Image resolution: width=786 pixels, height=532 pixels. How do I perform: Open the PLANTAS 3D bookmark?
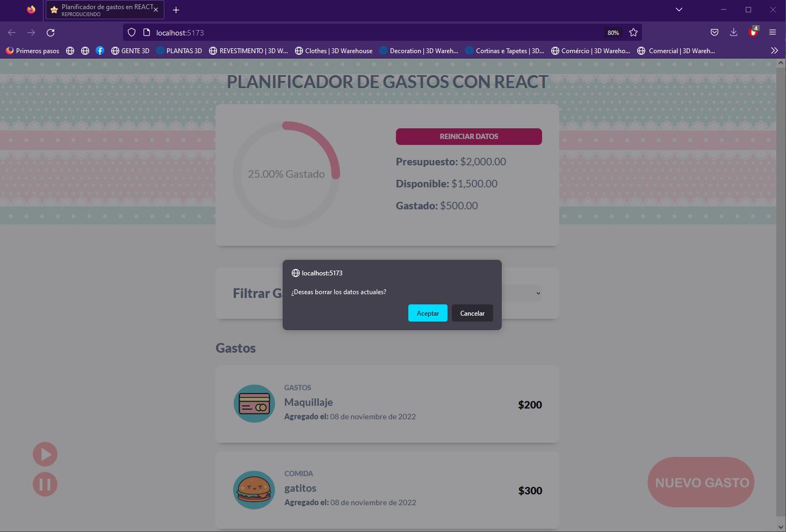coord(179,50)
